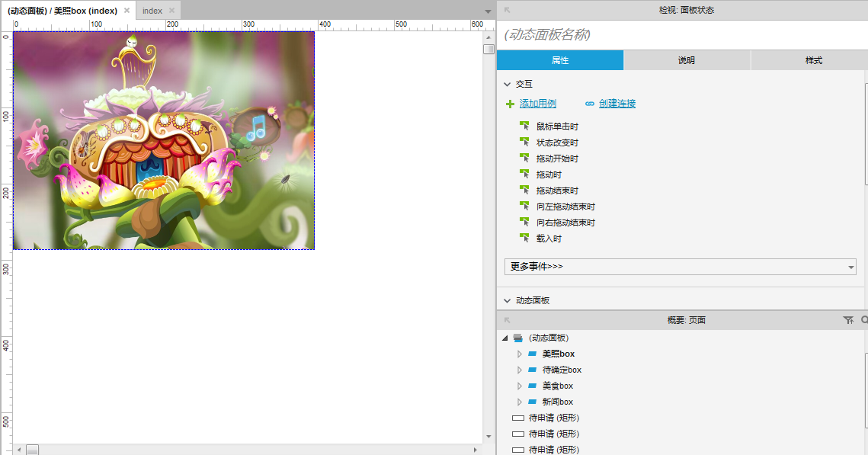Select the flower house image on canvas
This screenshot has width=868, height=455.
(x=164, y=140)
